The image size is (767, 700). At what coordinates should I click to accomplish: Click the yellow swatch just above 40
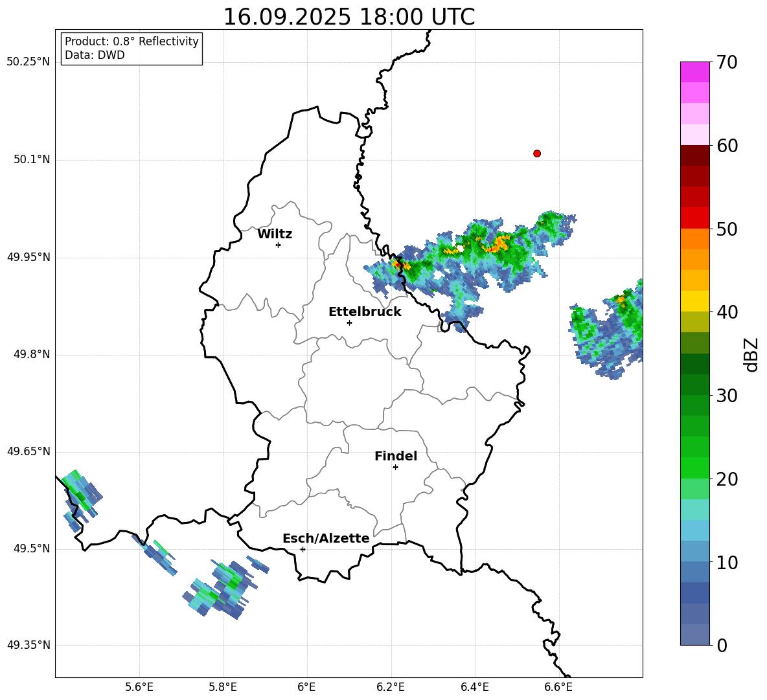point(695,302)
